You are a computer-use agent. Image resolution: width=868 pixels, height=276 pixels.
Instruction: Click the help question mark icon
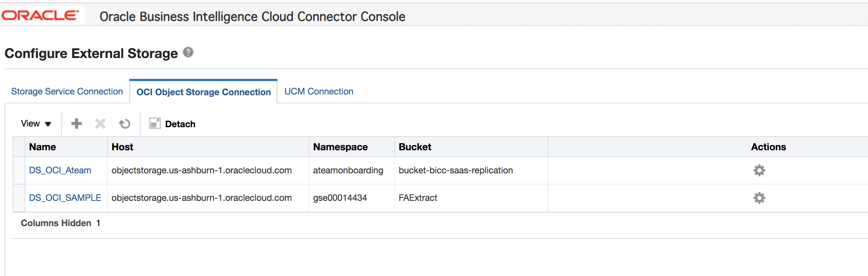coord(188,52)
